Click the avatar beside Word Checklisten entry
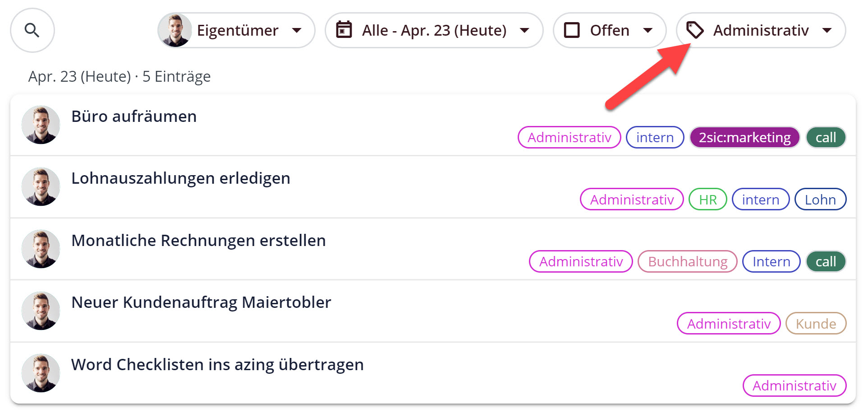This screenshot has width=868, height=418. [41, 373]
